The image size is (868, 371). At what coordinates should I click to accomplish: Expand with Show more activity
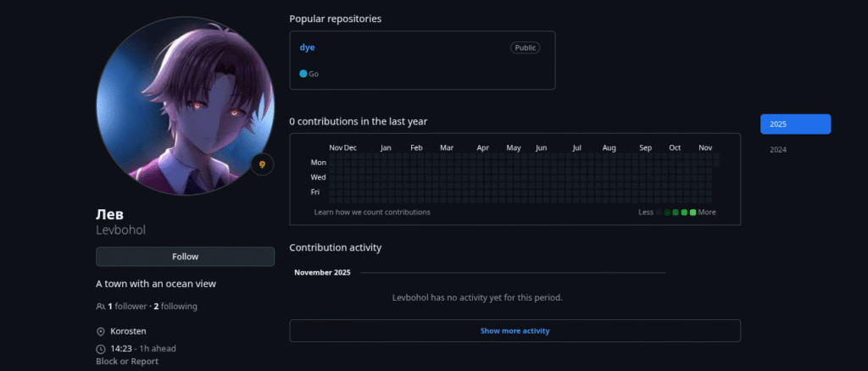pos(515,330)
